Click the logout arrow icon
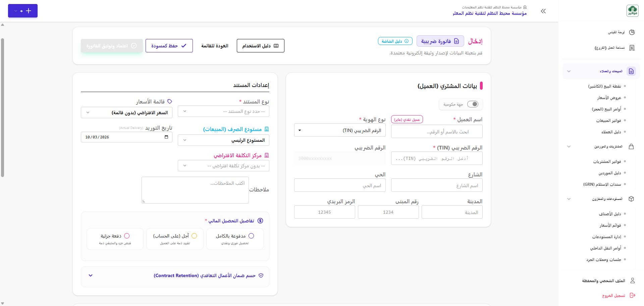 click(x=633, y=295)
